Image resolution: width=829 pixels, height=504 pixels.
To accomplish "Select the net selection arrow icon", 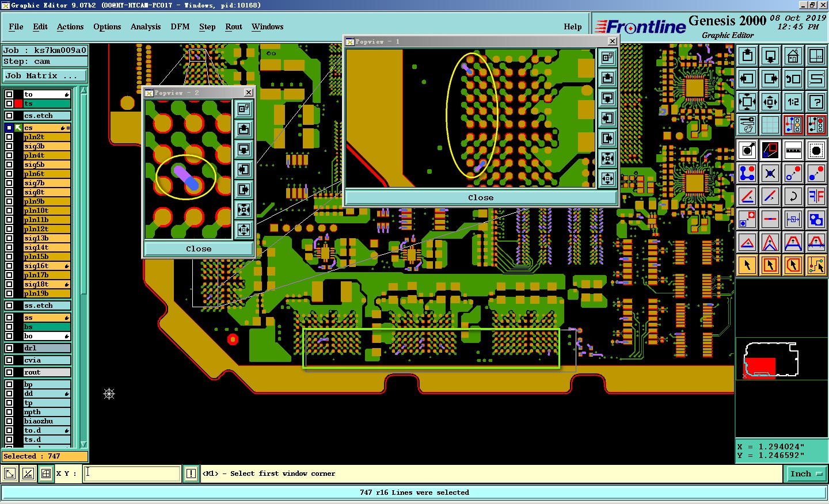I will pos(816,265).
